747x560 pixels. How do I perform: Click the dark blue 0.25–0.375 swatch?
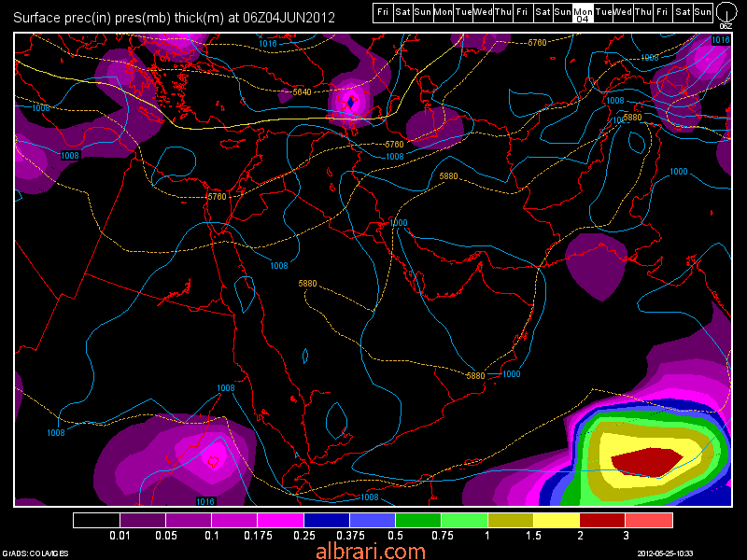click(x=327, y=520)
